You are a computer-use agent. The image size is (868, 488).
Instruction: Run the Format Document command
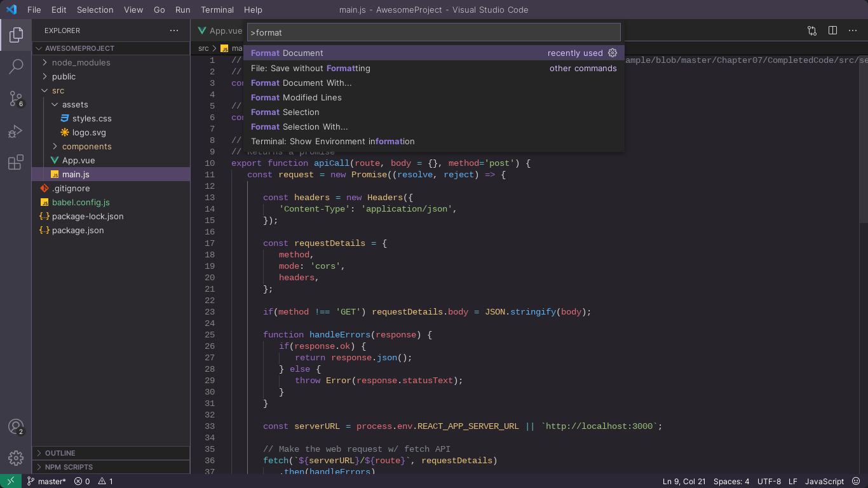[434, 53]
